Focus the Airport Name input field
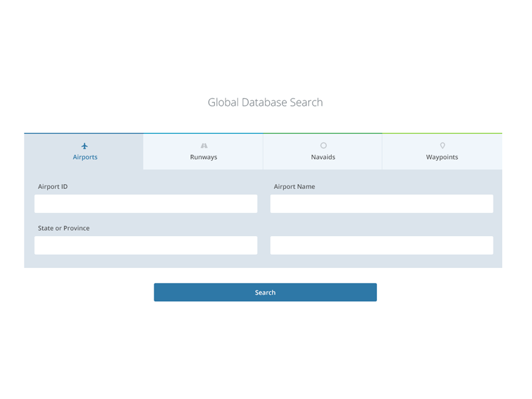 coord(381,203)
